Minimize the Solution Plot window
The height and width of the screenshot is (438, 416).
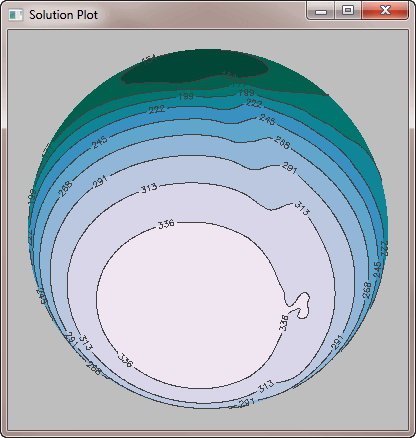(x=321, y=11)
